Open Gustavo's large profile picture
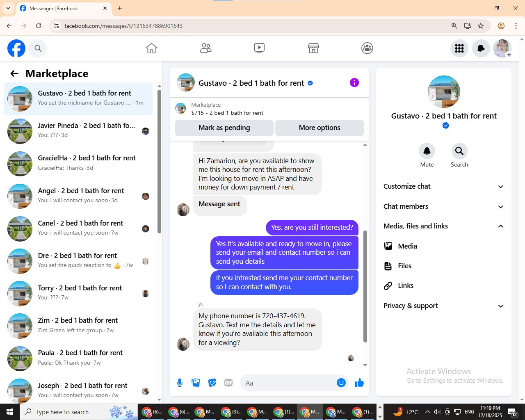525x420 pixels. [444, 91]
